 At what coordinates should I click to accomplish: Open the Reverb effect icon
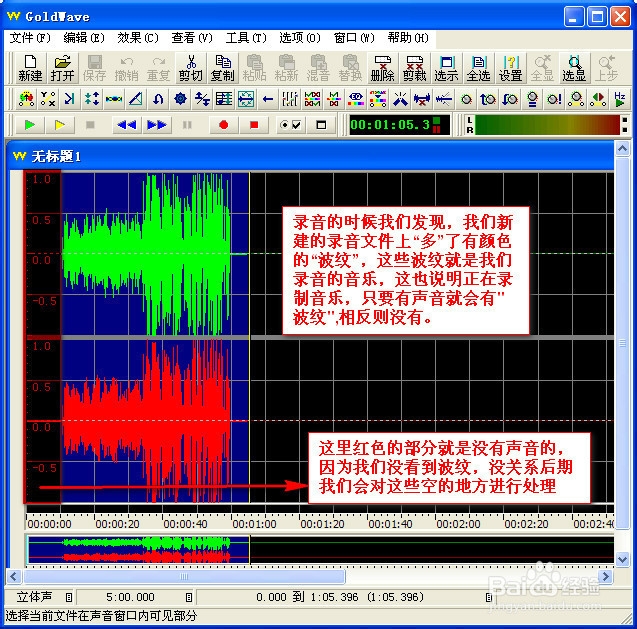(x=246, y=99)
